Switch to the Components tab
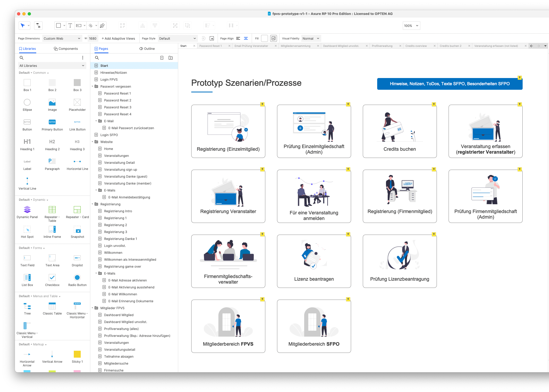Screen dimensions: 549x392 [x=66, y=49]
